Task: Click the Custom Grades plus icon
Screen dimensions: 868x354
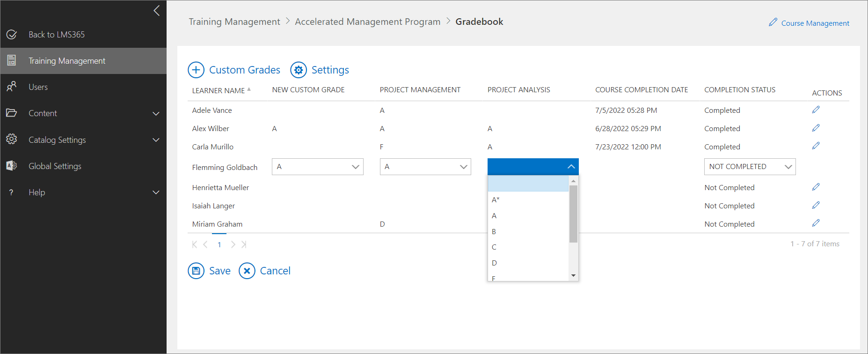Action: click(x=196, y=70)
